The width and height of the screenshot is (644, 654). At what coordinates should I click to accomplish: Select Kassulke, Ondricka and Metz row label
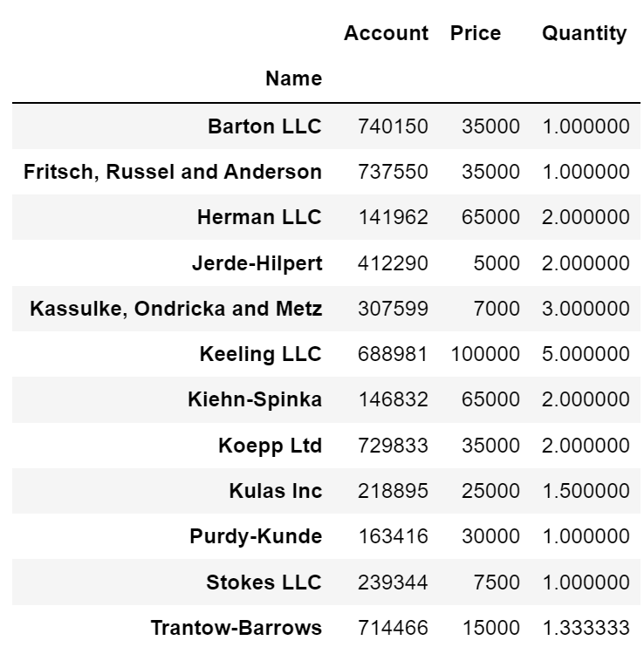tap(176, 309)
